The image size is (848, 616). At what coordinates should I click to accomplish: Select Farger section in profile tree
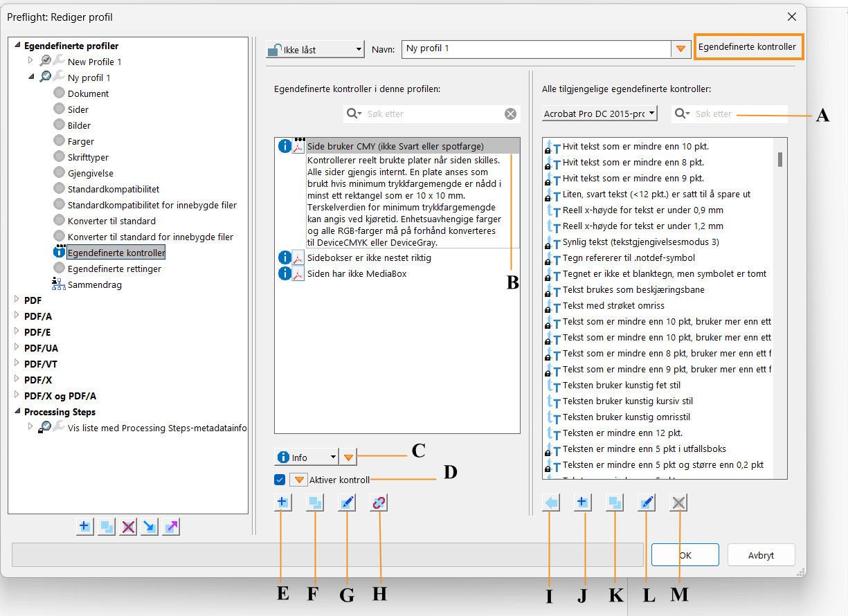(81, 141)
